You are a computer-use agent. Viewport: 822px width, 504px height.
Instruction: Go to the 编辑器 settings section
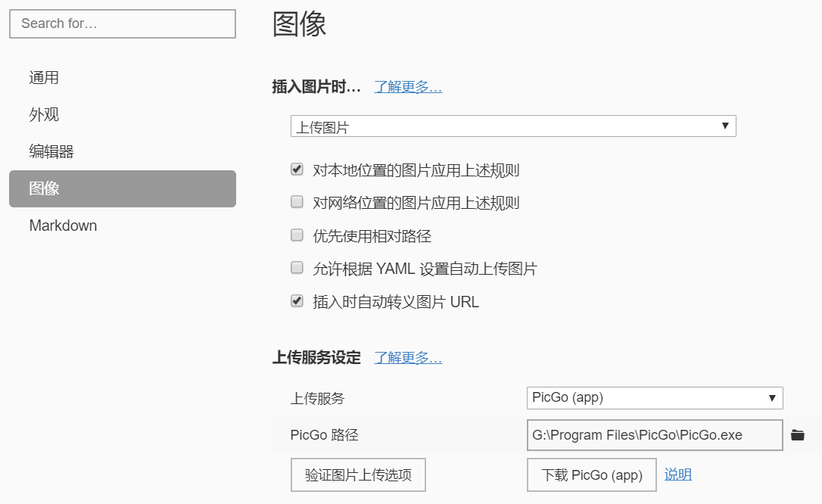[51, 151]
